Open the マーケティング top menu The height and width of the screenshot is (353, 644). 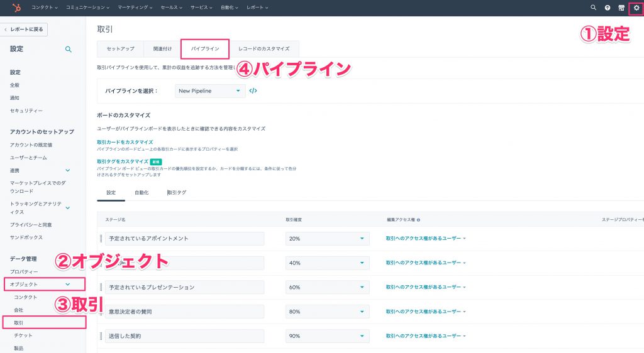pyautogui.click(x=135, y=8)
